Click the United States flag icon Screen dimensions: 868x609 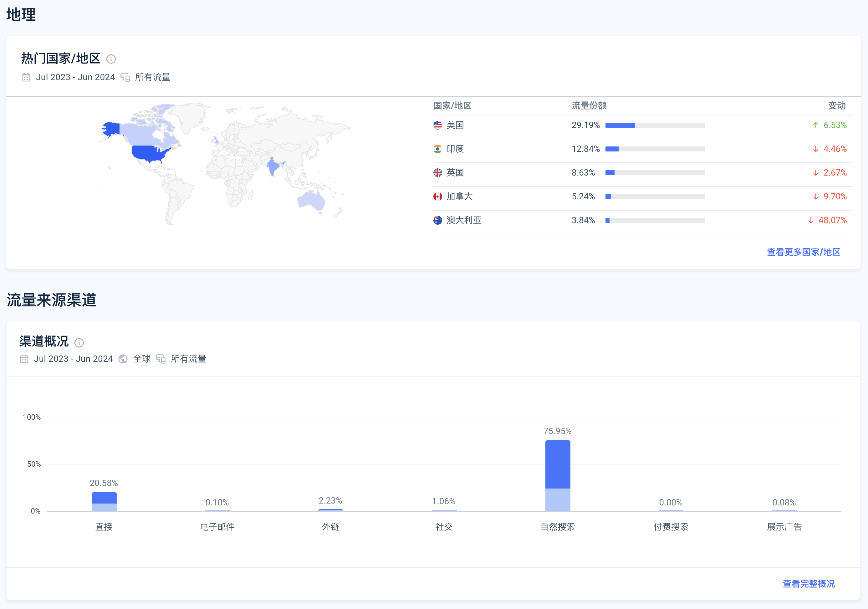pos(437,125)
